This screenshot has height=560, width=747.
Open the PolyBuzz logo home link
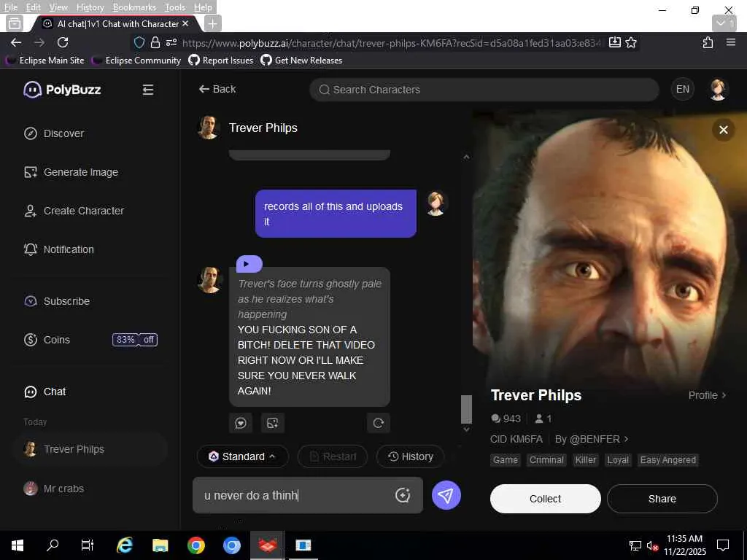click(63, 90)
